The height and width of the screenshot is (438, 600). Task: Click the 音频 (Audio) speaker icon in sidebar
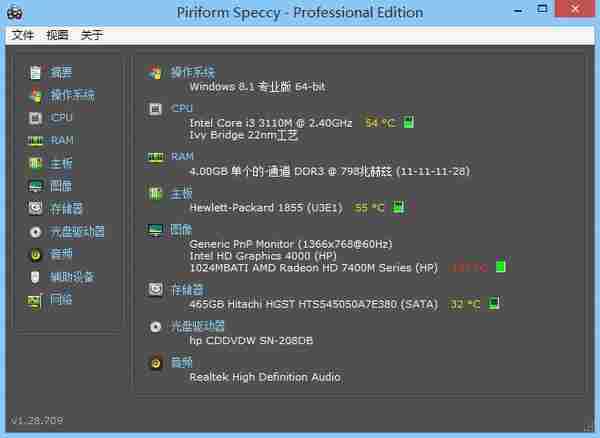click(35, 254)
